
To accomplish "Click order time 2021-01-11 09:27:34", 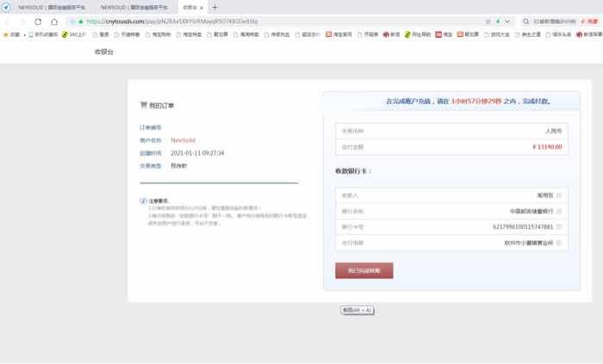I will (197, 153).
